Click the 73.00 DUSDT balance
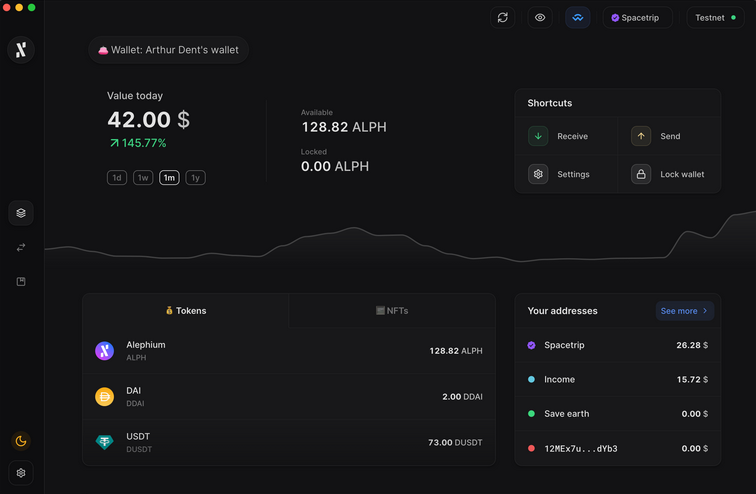This screenshot has width=756, height=494. click(x=455, y=442)
